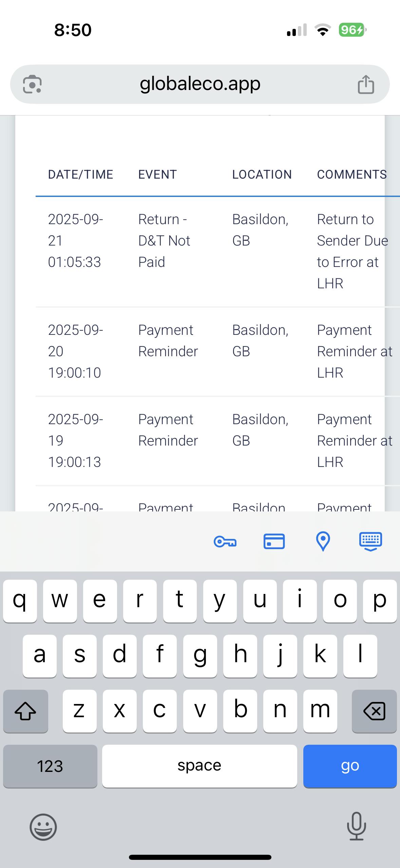400x868 pixels.
Task: Tap the COMMENTS column header
Action: [352, 175]
